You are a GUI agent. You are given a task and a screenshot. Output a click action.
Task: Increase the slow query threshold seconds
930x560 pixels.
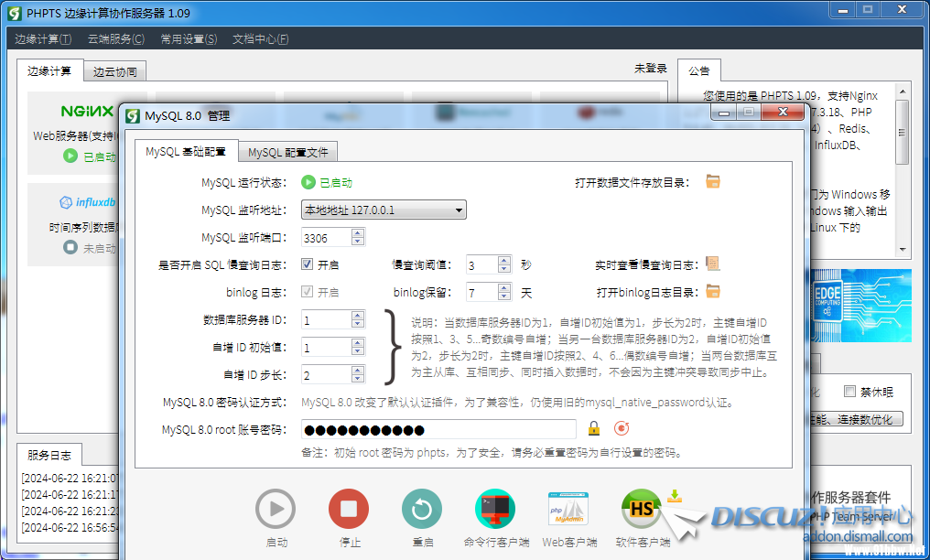pos(503,261)
